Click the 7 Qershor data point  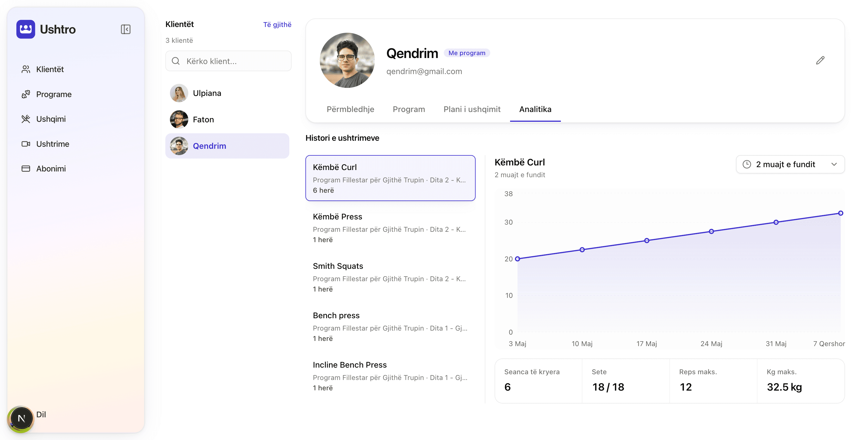click(840, 213)
